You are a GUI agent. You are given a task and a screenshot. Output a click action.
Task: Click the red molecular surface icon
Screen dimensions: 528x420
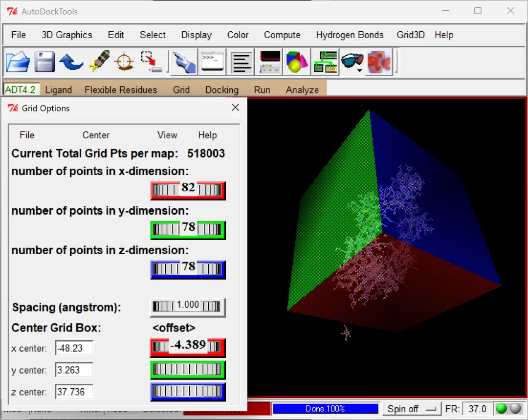[379, 62]
